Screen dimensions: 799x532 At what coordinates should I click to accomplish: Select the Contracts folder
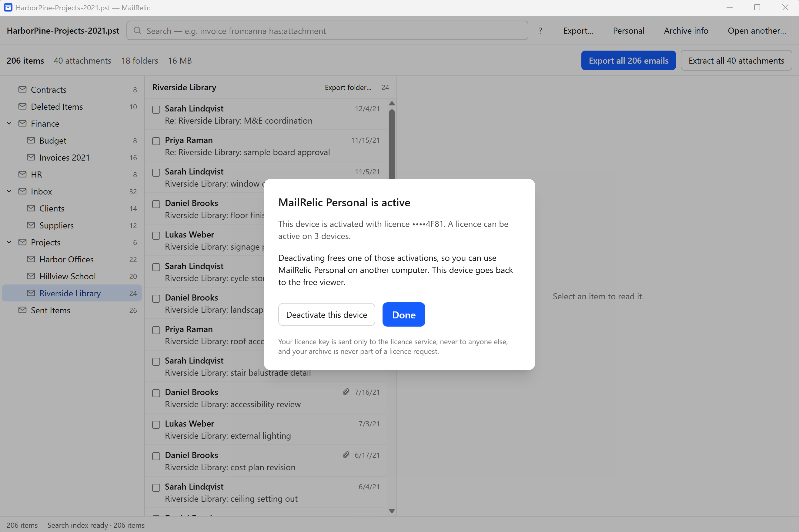tap(72, 90)
